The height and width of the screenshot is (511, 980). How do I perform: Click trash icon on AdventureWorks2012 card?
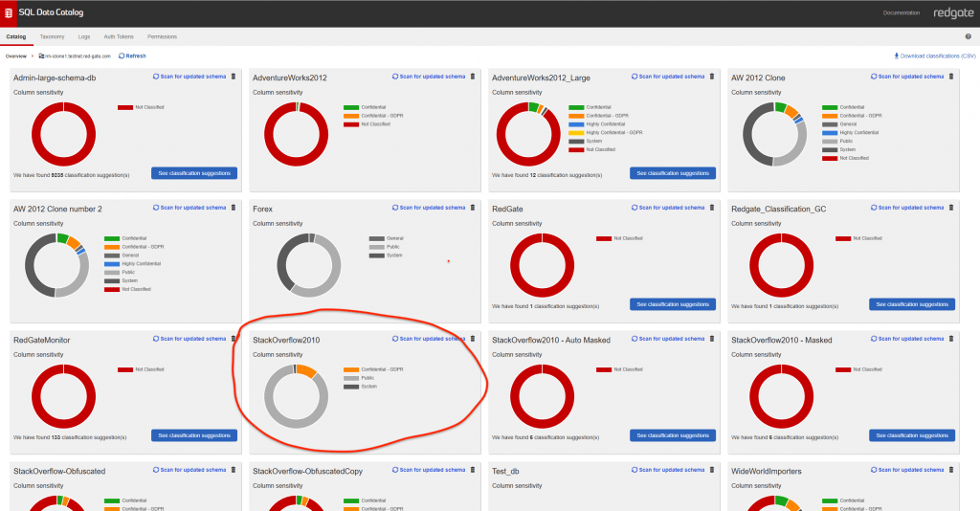[473, 77]
